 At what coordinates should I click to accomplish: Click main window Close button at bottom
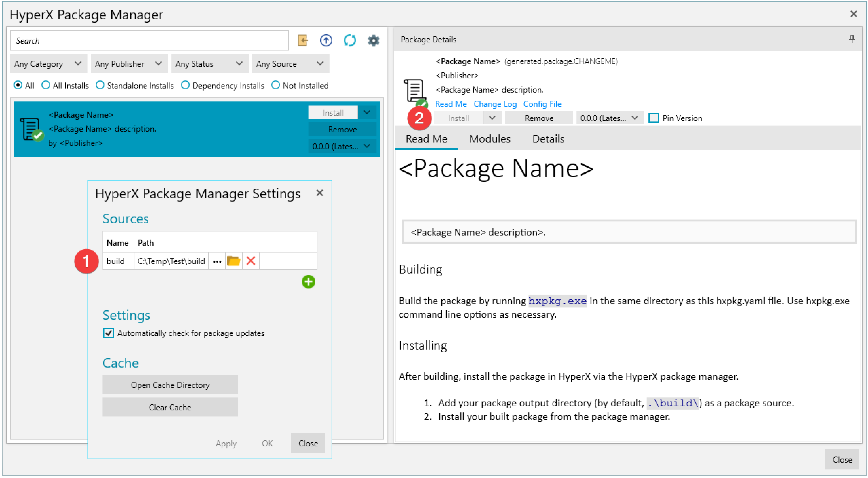pos(842,460)
